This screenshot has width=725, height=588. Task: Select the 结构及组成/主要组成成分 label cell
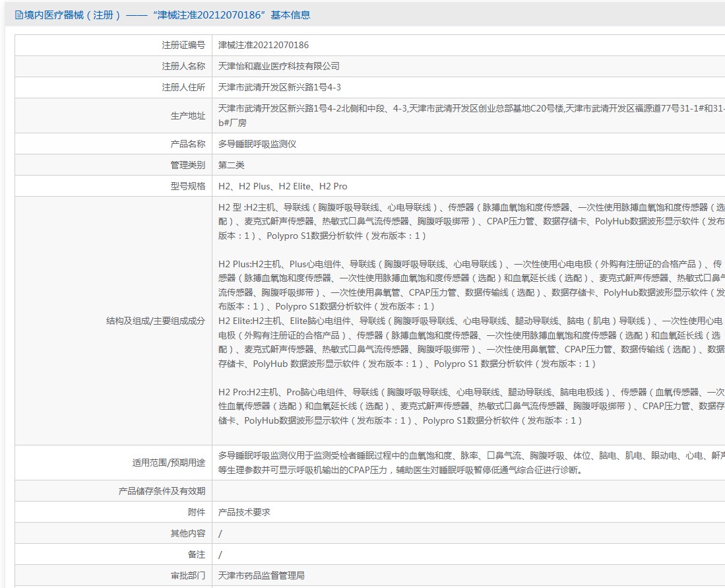point(155,321)
